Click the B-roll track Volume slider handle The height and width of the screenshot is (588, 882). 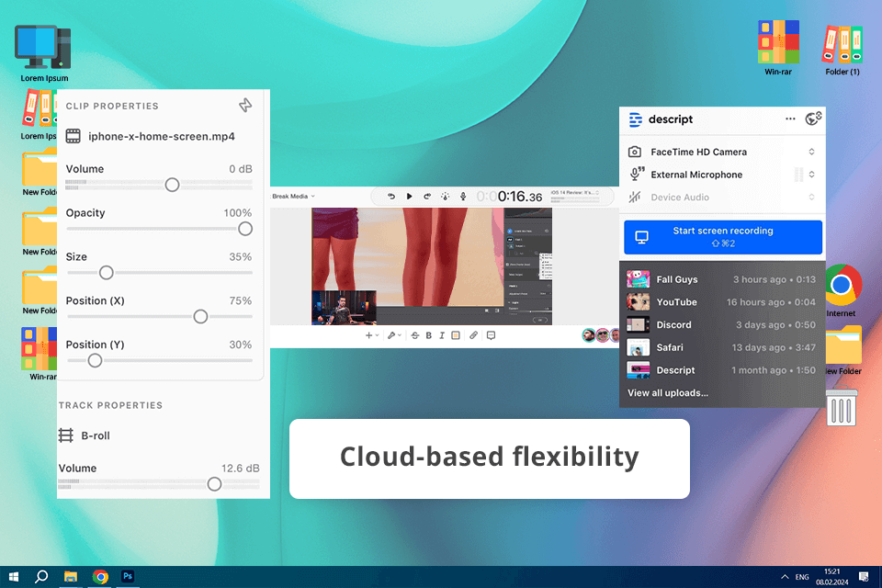[214, 484]
